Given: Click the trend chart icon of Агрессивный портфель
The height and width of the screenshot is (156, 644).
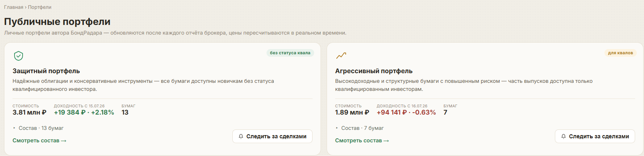Looking at the screenshot, I should click(341, 55).
